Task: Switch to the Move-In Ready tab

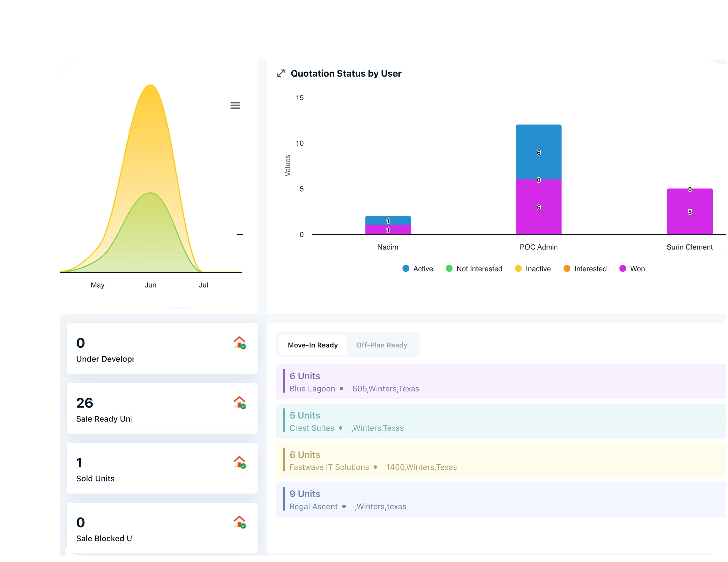Action: click(x=313, y=345)
